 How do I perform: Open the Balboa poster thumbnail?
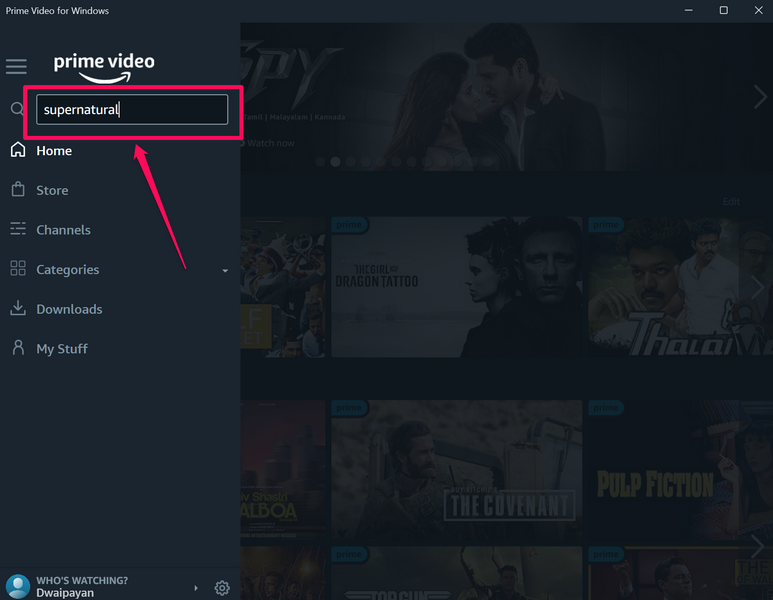pos(283,469)
